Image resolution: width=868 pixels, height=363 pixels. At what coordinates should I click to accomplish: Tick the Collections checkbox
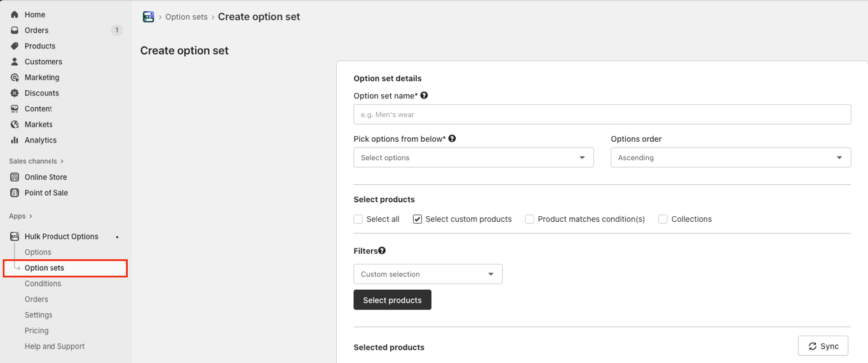click(x=663, y=219)
